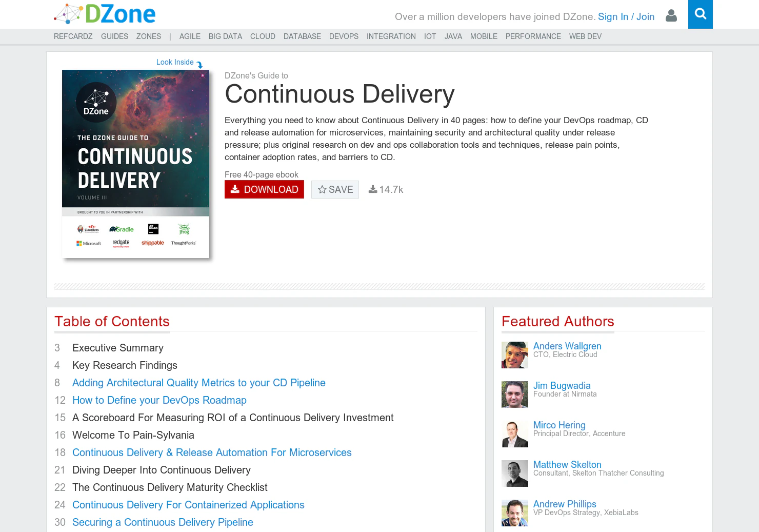Click Andrew Phillips's author photo

point(515,513)
